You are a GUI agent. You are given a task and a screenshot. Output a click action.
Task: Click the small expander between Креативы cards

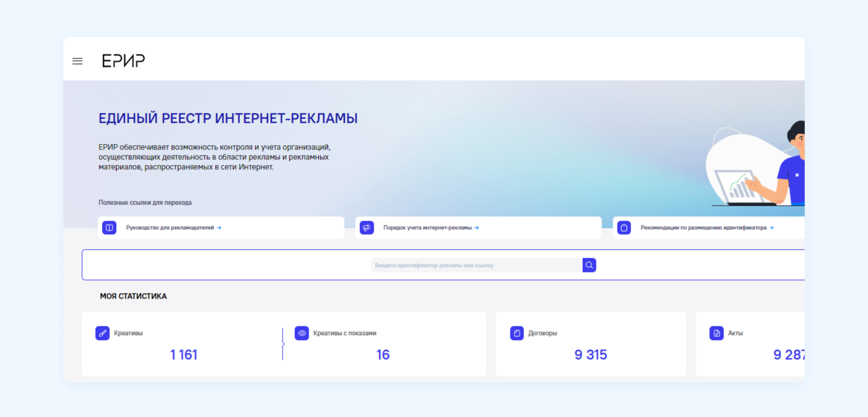pos(283,344)
